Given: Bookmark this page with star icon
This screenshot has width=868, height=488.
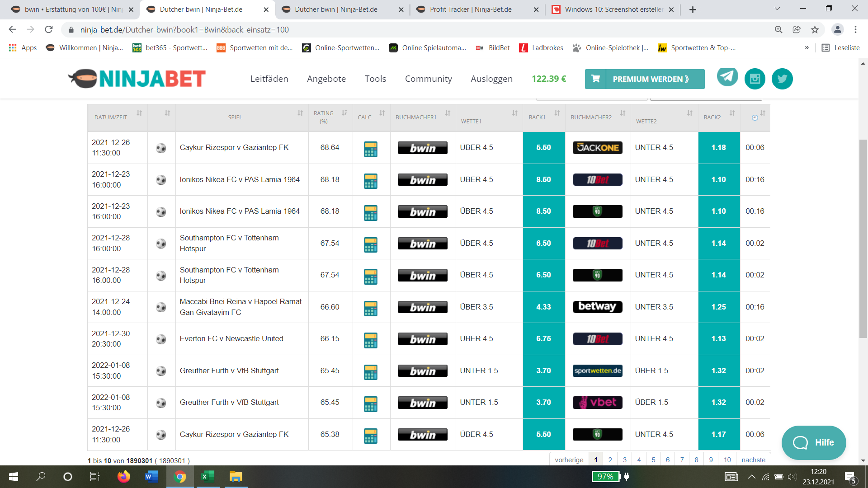Looking at the screenshot, I should [815, 29].
